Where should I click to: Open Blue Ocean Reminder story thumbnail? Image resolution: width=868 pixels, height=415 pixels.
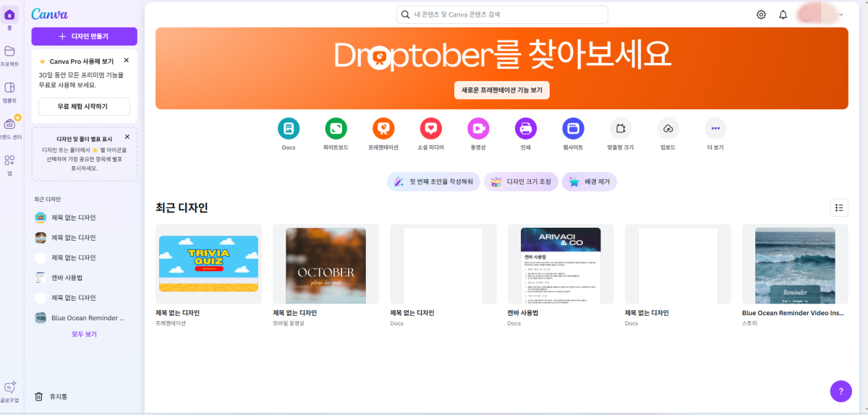point(795,263)
